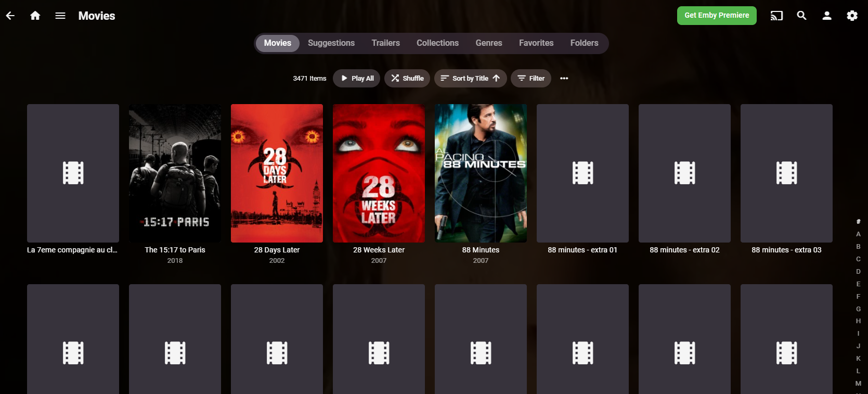Viewport: 868px width, 394px height.
Task: Jump to letter I in alphabet index
Action: point(858,334)
